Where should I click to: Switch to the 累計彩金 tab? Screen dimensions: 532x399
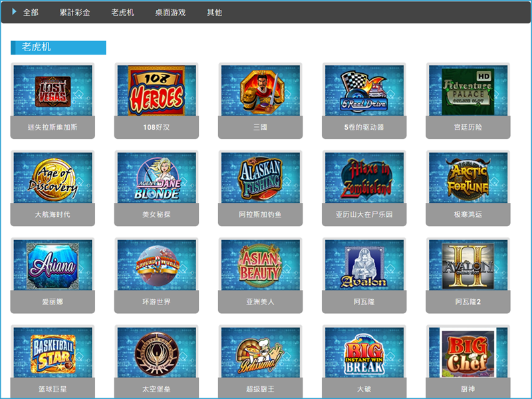pyautogui.click(x=74, y=13)
